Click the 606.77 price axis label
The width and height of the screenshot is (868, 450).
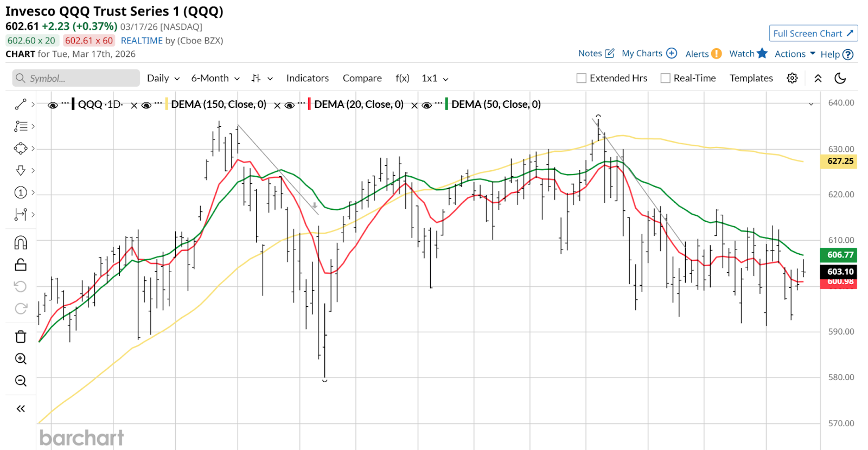pyautogui.click(x=840, y=255)
